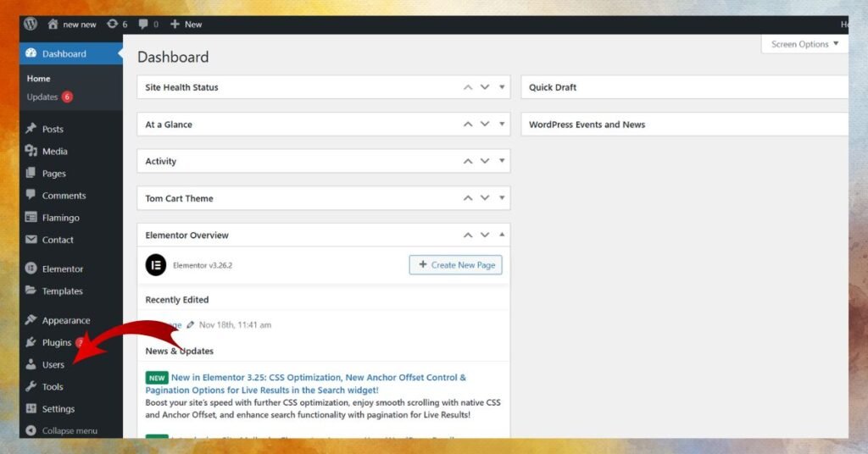Move At a Glance widget down
Viewport: 868px width, 454px height.
click(x=485, y=124)
